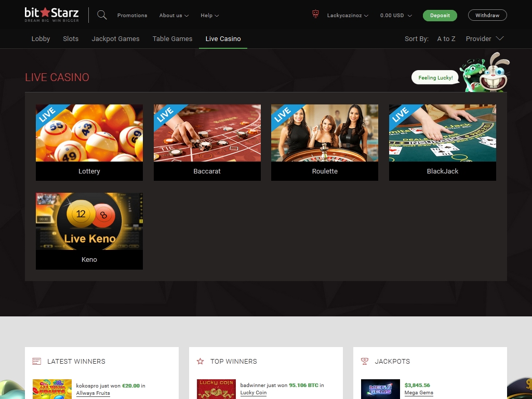
Task: Click the Feeling Lucky mascot characters
Action: [x=485, y=74]
